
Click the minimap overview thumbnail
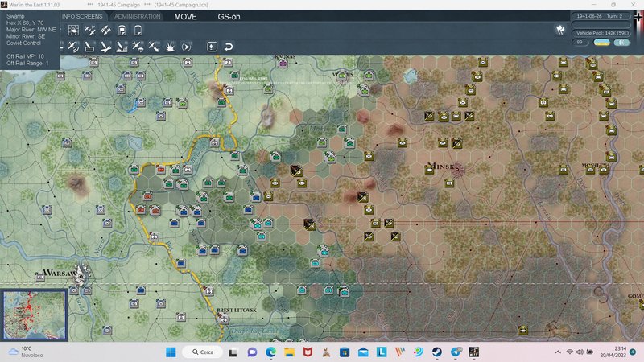point(34,315)
